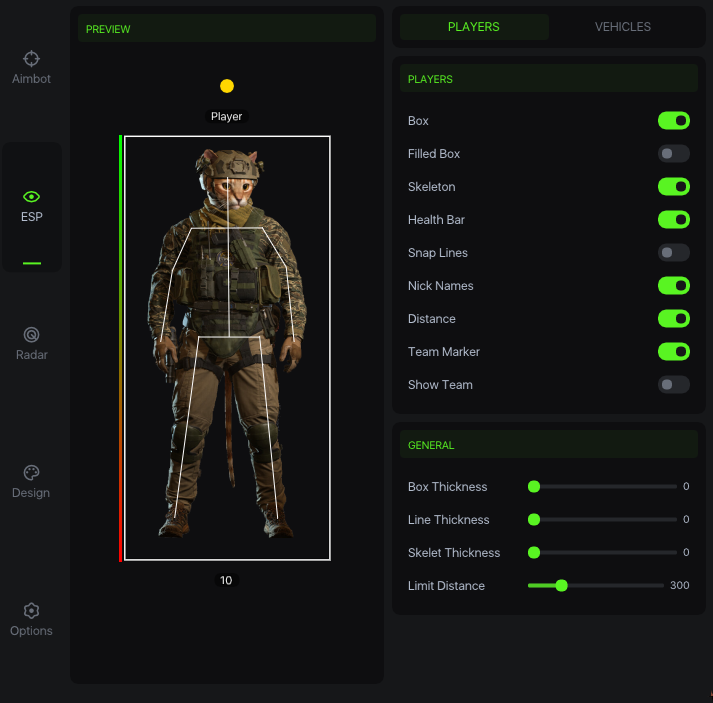Enable the Show Team toggle
Image resolution: width=713 pixels, height=703 pixels.
pos(673,385)
